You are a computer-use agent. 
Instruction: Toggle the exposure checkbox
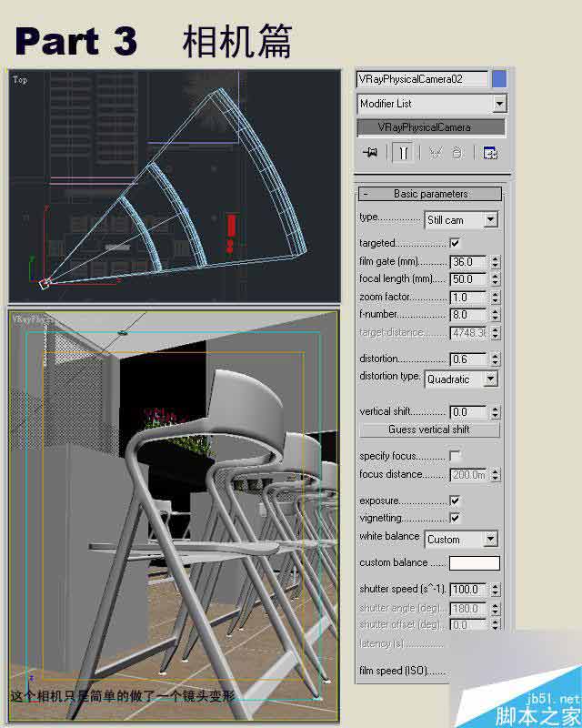(x=455, y=500)
